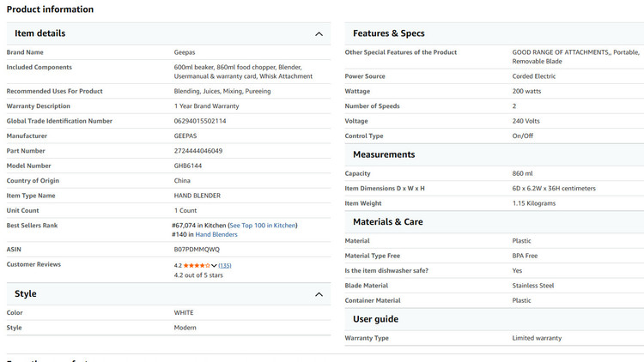Click the Container Material label

click(372, 300)
